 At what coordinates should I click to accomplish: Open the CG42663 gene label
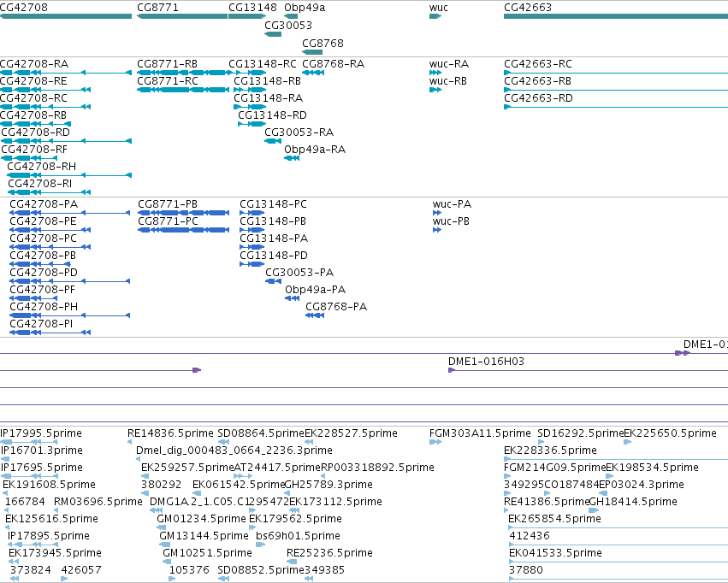[x=528, y=8]
